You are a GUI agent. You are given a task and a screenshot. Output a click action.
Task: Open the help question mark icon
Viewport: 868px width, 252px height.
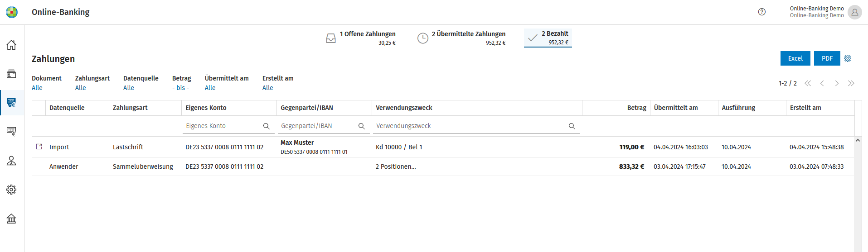pos(762,12)
